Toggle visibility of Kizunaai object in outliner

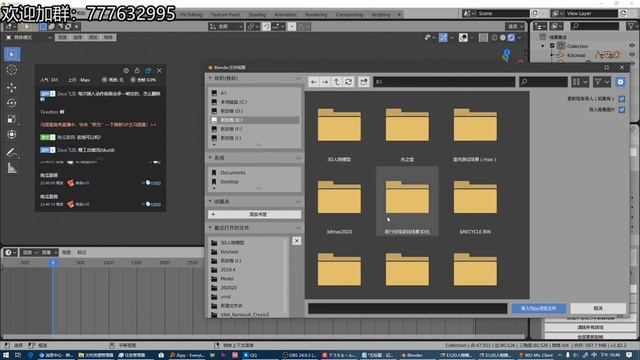click(x=632, y=55)
